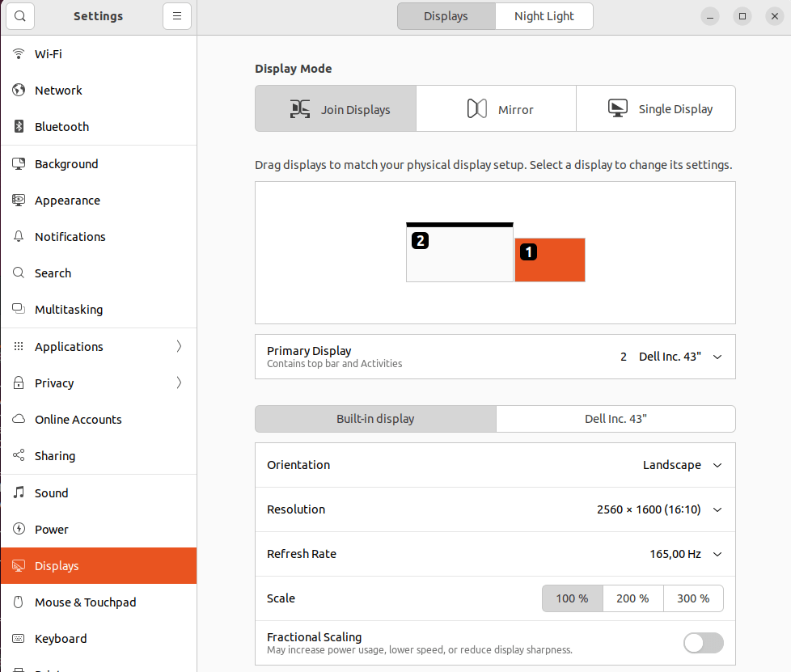Set scale to 200 %

tap(633, 598)
